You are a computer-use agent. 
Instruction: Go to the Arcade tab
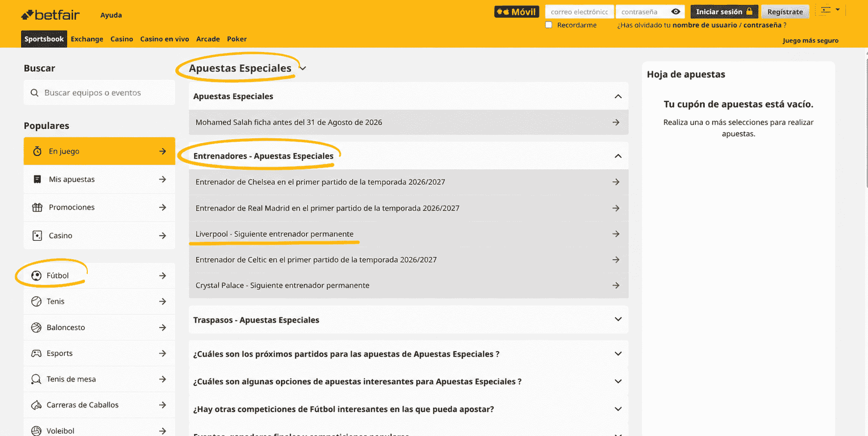[208, 39]
